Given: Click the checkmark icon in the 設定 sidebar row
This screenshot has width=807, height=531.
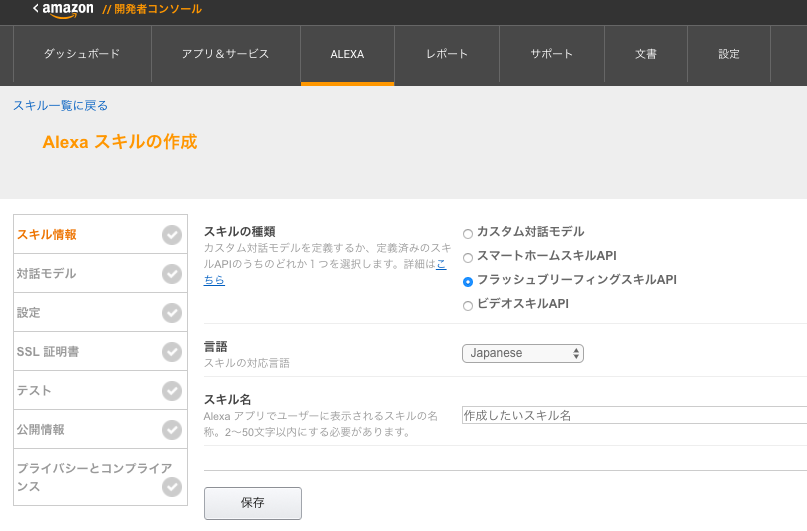Looking at the screenshot, I should (172, 313).
